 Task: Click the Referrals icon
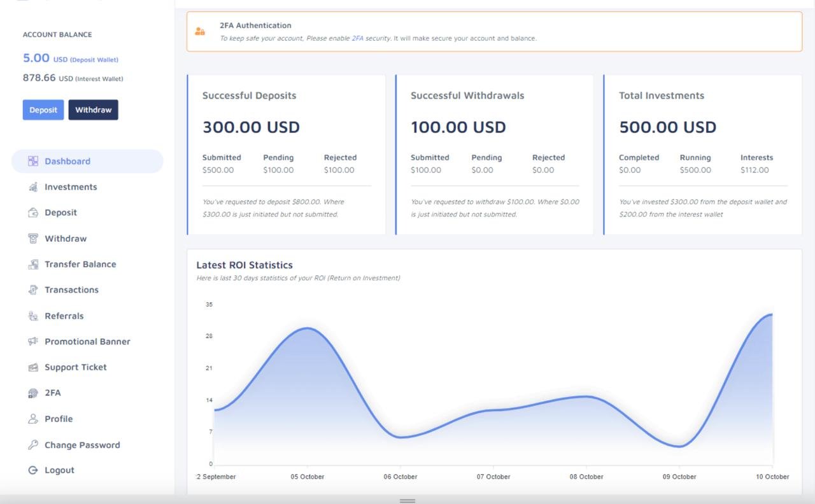33,316
